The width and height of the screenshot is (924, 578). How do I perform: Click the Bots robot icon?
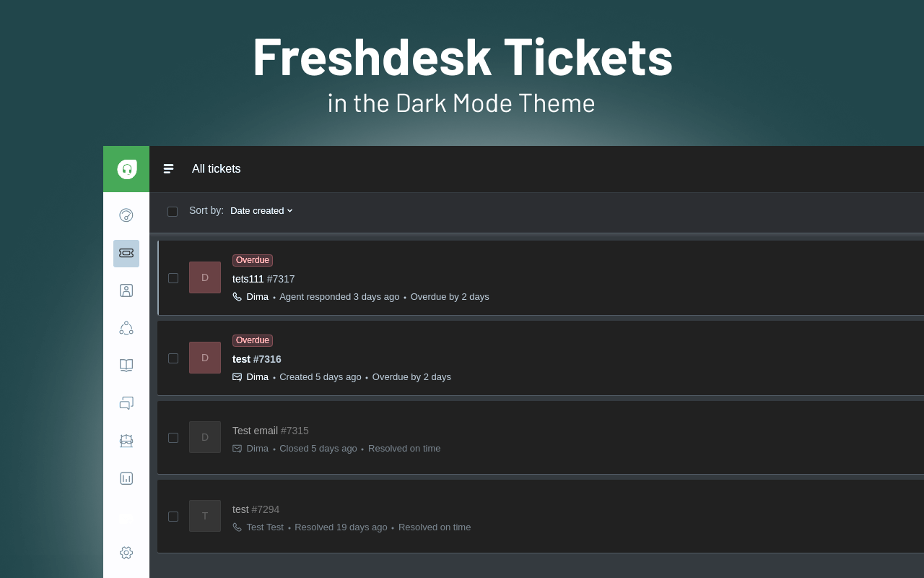[x=126, y=440]
